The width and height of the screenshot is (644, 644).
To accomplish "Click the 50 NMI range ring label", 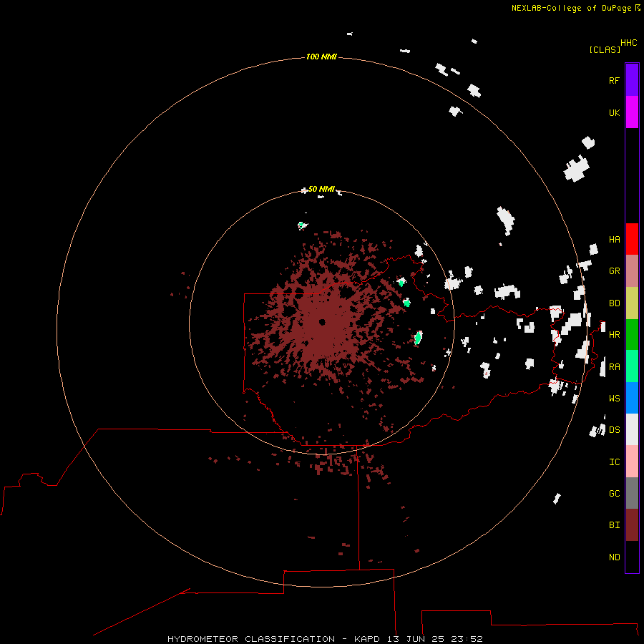I will tap(321, 189).
